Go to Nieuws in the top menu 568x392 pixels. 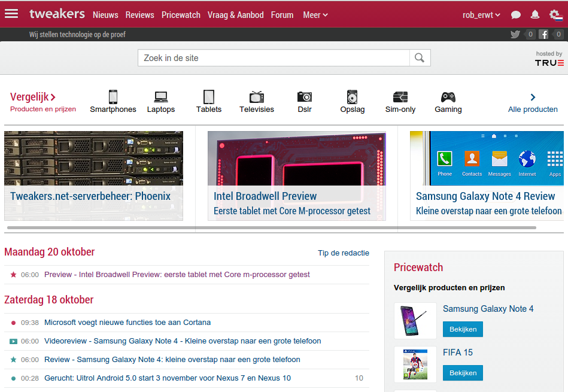pyautogui.click(x=105, y=15)
